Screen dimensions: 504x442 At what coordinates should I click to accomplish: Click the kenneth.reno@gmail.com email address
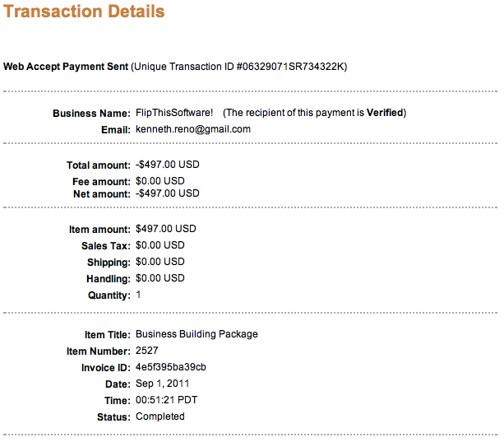pyautogui.click(x=193, y=129)
